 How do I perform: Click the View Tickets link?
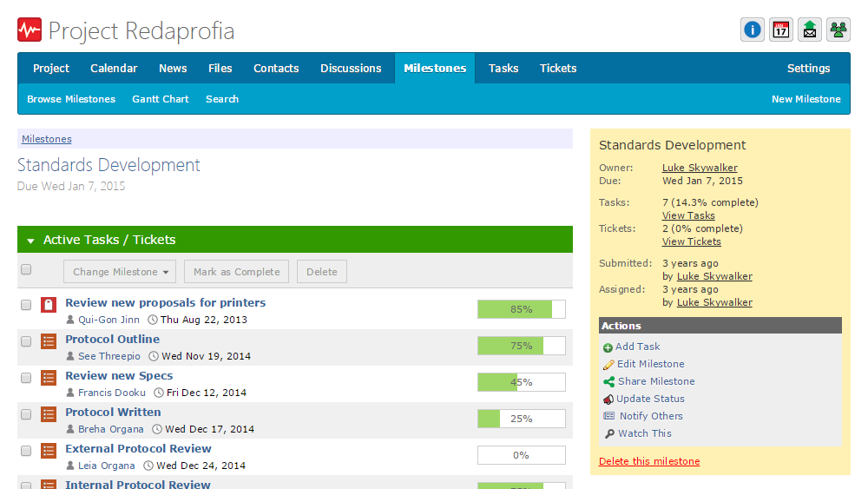point(692,241)
